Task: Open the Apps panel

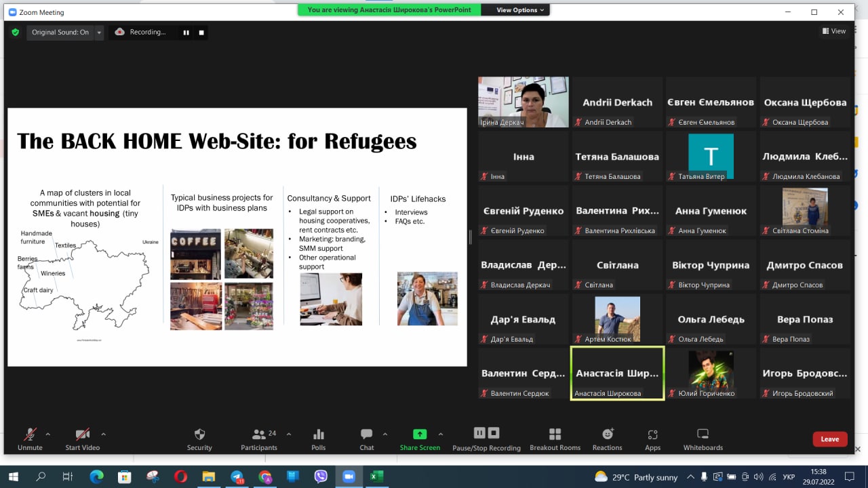Action: click(652, 435)
